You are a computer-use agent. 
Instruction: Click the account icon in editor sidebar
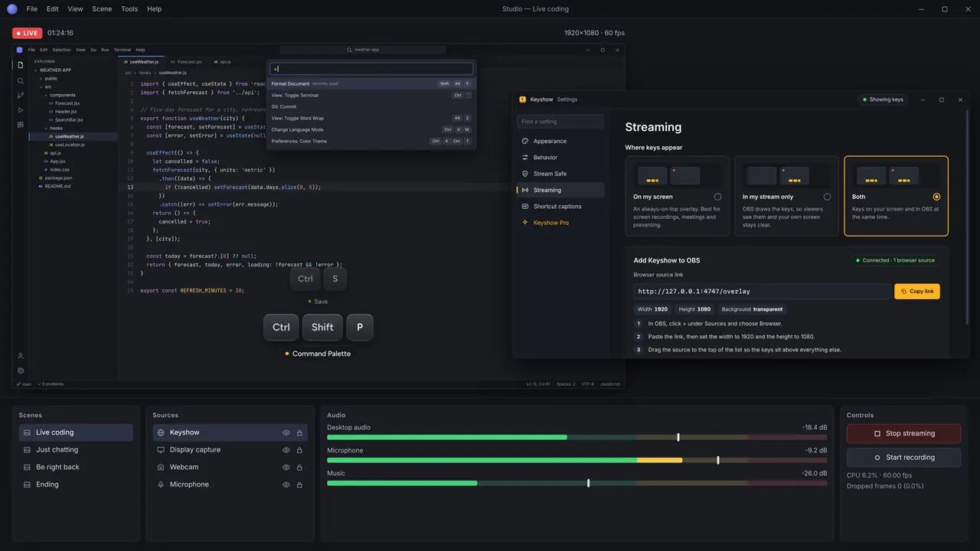pyautogui.click(x=21, y=356)
